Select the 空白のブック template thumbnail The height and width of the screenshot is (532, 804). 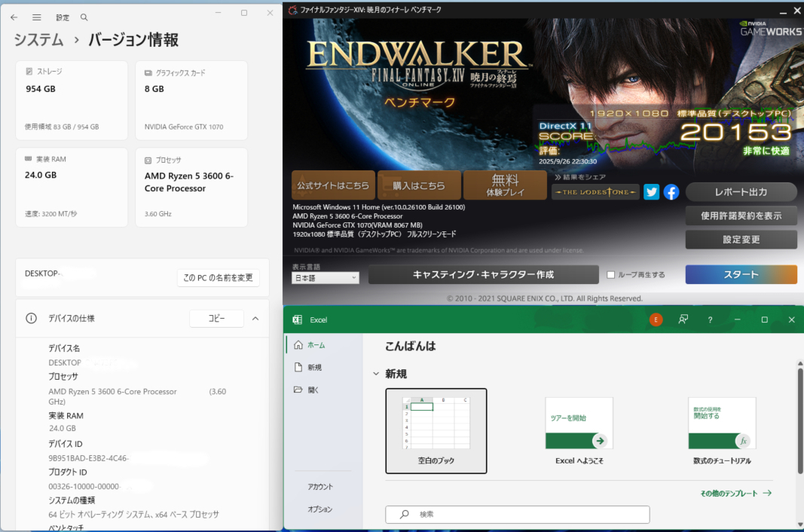coord(436,423)
